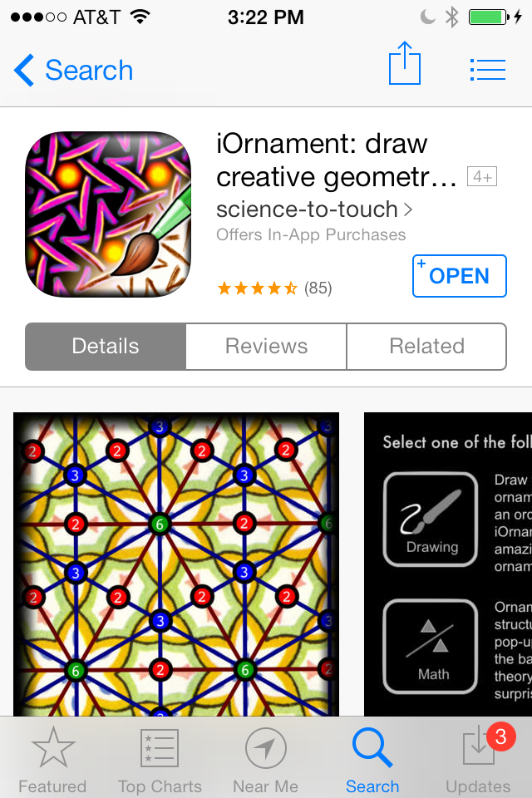Open the science-to-touch developer link
This screenshot has width=532, height=798.
[x=307, y=209]
